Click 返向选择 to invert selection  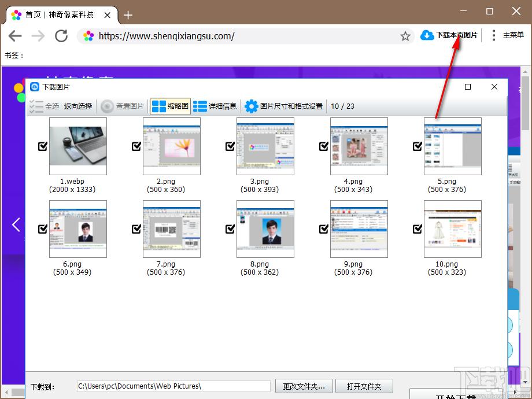click(78, 106)
